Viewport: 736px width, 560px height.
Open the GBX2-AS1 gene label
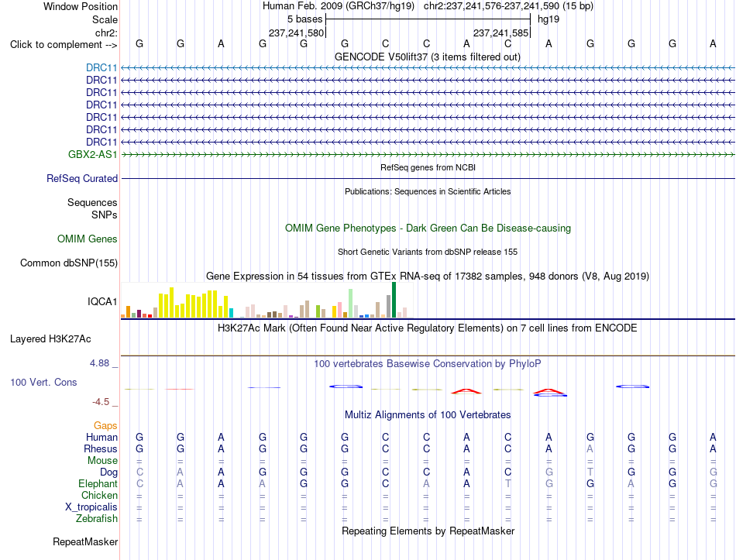tap(92, 154)
